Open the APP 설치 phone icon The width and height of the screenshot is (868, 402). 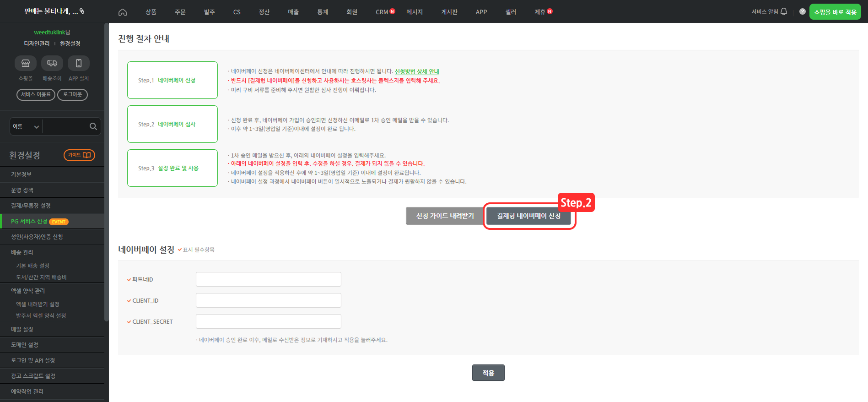79,63
